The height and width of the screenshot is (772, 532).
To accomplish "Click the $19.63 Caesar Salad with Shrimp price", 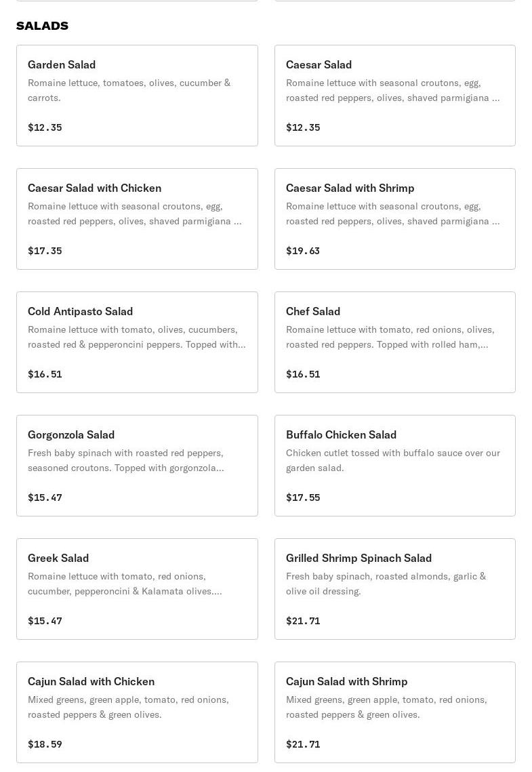I will click(303, 251).
